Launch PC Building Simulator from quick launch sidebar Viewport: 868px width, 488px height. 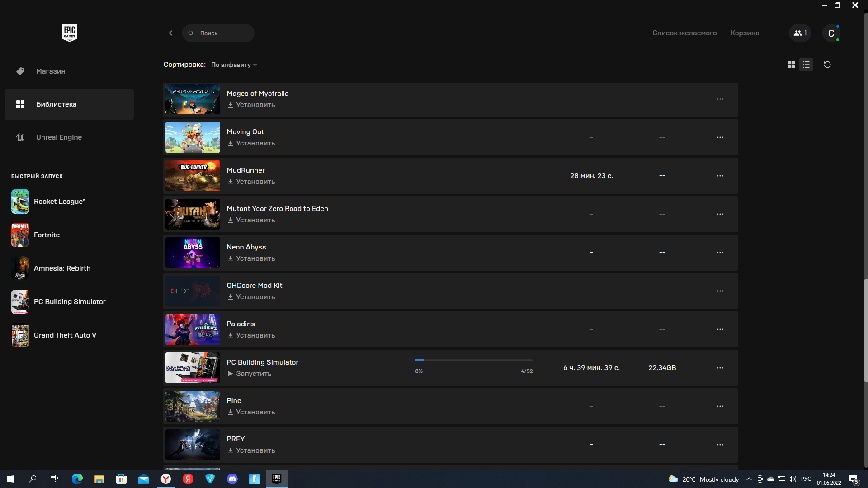click(x=58, y=302)
